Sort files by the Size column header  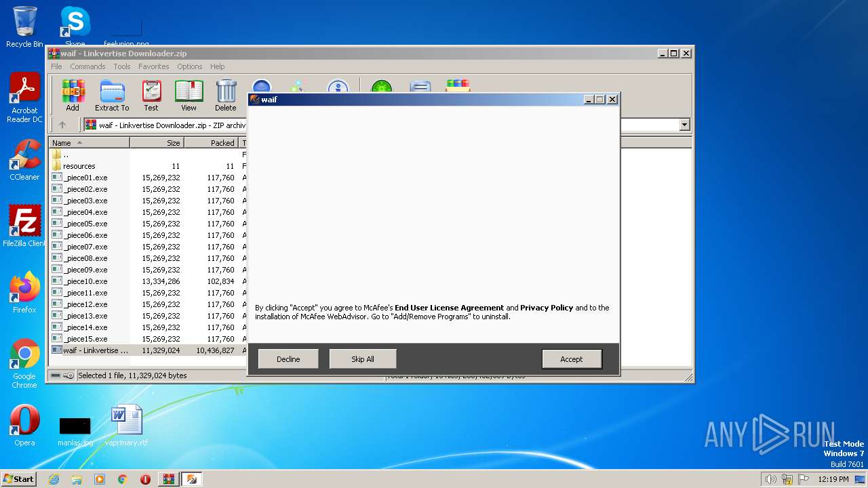(x=157, y=143)
